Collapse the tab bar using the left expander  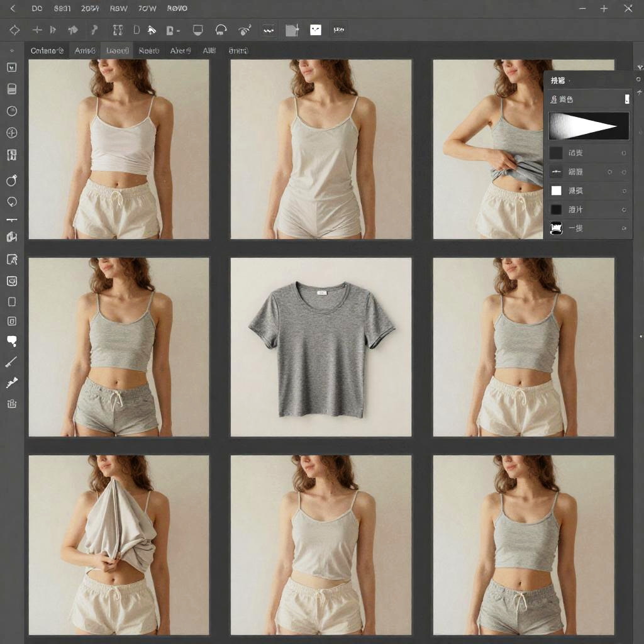(11, 50)
